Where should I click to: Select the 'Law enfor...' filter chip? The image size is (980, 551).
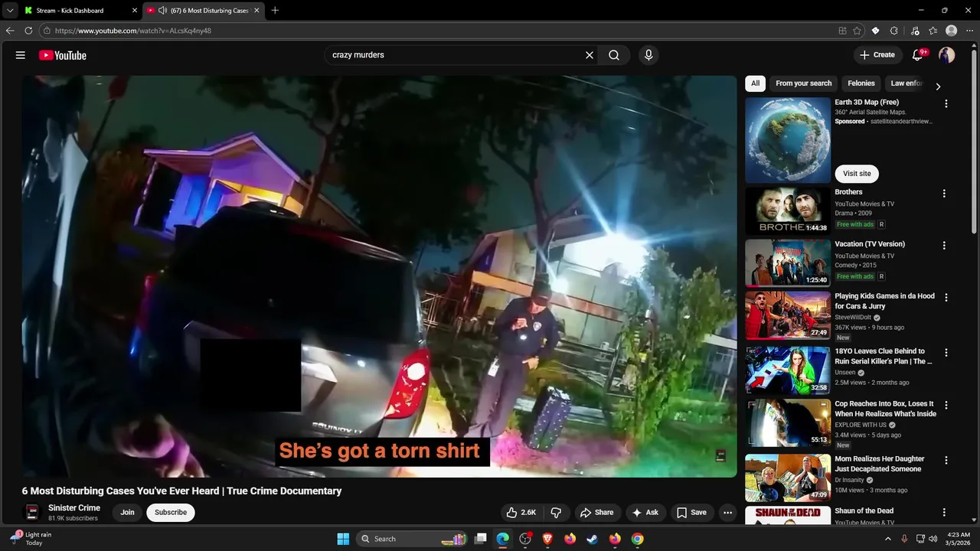[x=906, y=83]
